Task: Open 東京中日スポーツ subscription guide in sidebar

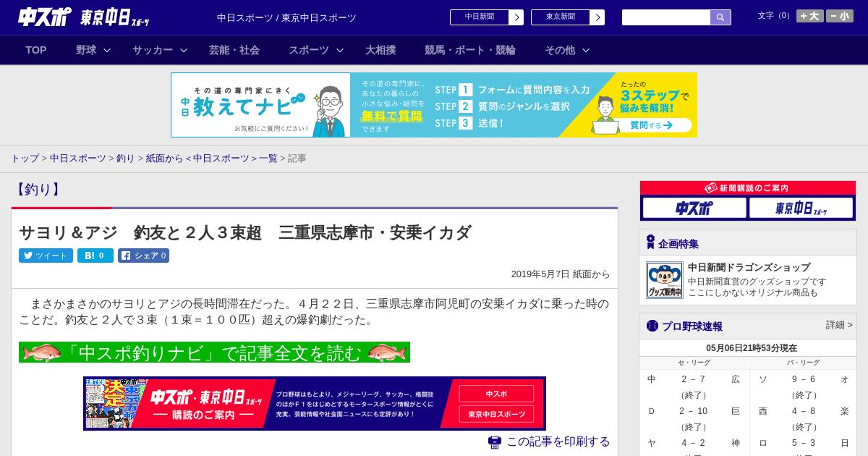Action: tap(801, 208)
